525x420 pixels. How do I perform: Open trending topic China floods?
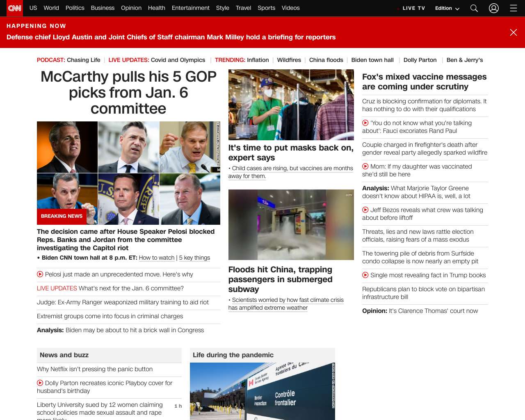326,60
